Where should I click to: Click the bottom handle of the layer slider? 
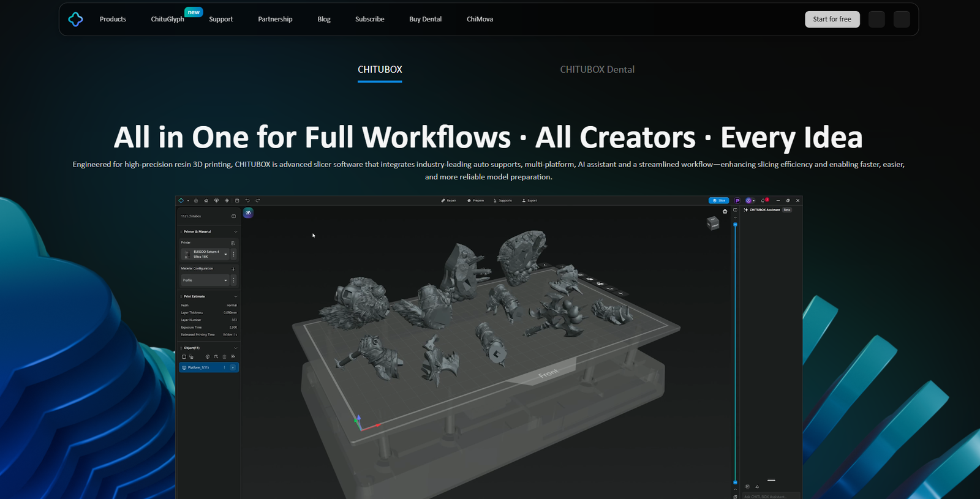[x=735, y=482]
